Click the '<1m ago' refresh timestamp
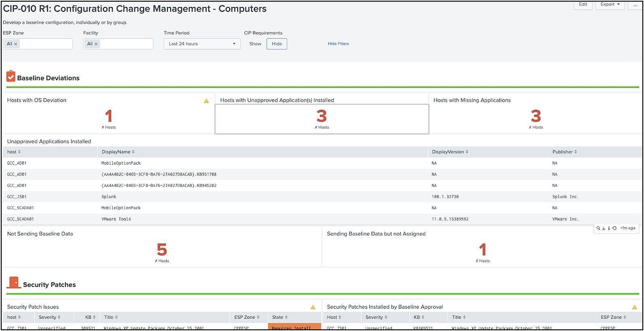The height and width of the screenshot is (331, 644). point(628,228)
